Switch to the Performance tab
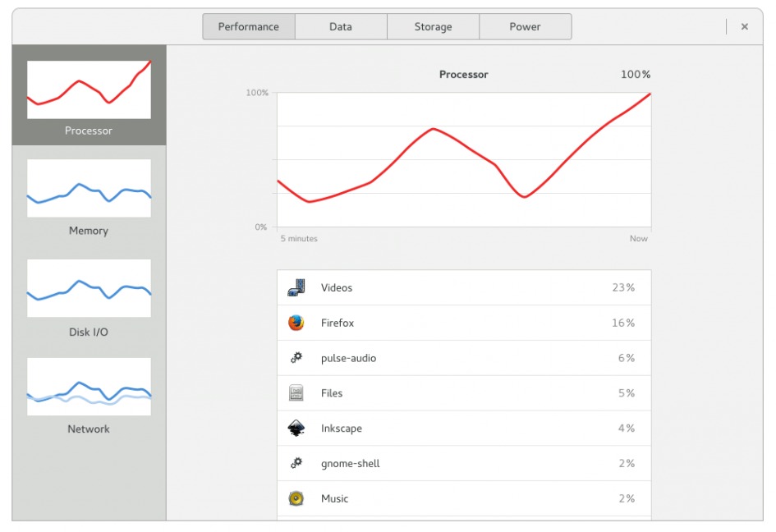The height and width of the screenshot is (532, 776). (x=249, y=26)
